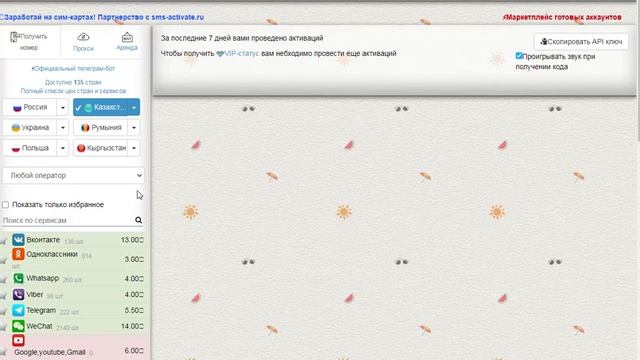Click the Telegram service icon
Image resolution: width=640 pixels, height=360 pixels.
tap(18, 310)
